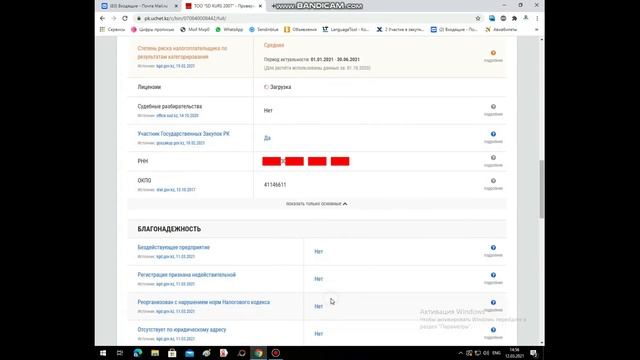The image size is (640, 360).
Task: Open the Sendinblue bookmark
Action: pos(264,29)
